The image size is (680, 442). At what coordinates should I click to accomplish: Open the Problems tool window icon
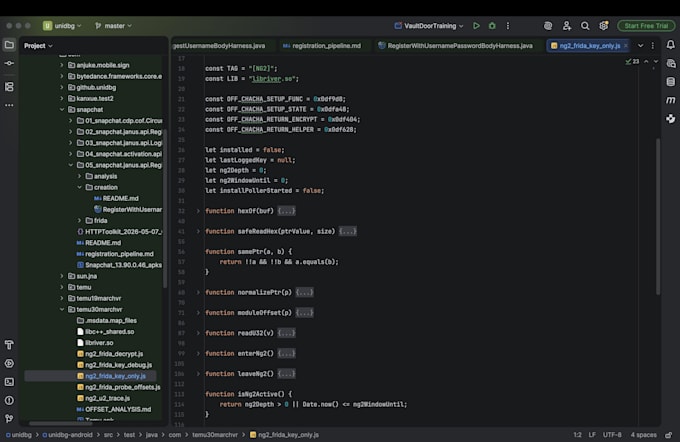[x=9, y=400]
